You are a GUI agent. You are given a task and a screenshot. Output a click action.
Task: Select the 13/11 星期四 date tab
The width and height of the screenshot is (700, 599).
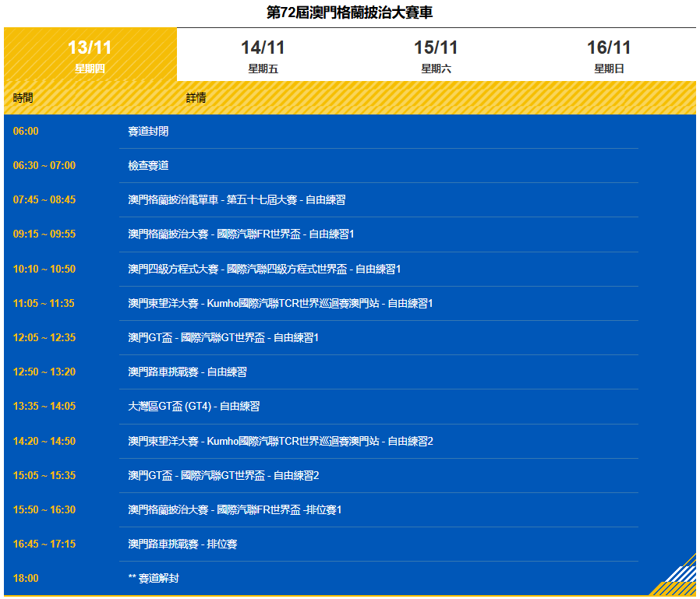pyautogui.click(x=90, y=55)
